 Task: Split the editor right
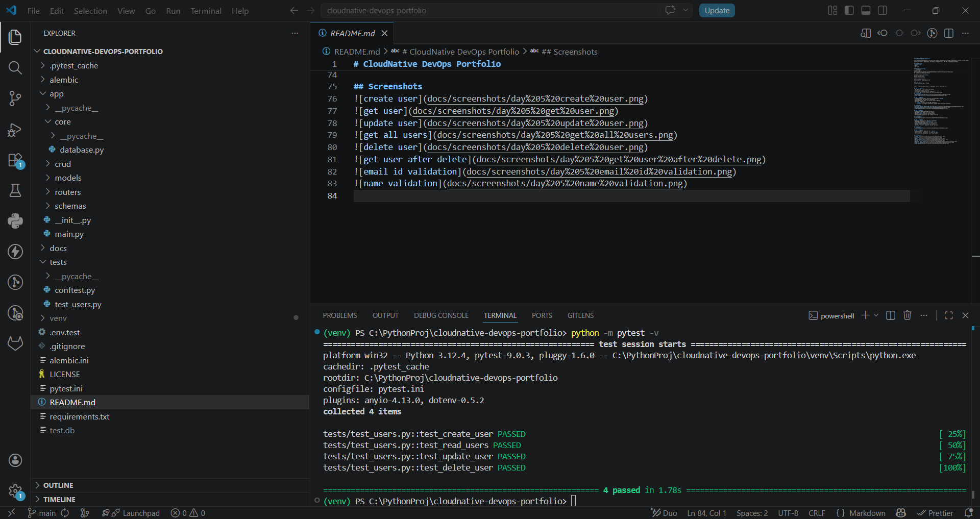click(949, 33)
